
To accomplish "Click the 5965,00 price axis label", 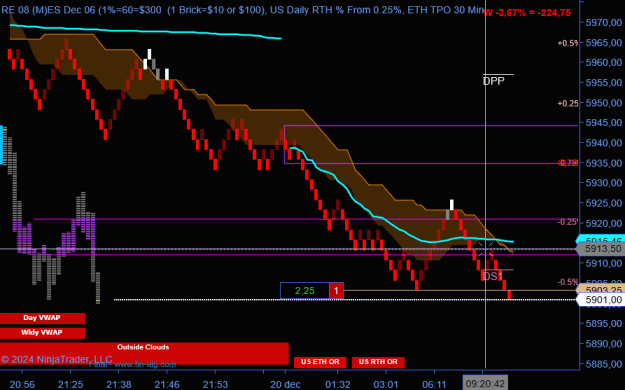I will tap(604, 43).
